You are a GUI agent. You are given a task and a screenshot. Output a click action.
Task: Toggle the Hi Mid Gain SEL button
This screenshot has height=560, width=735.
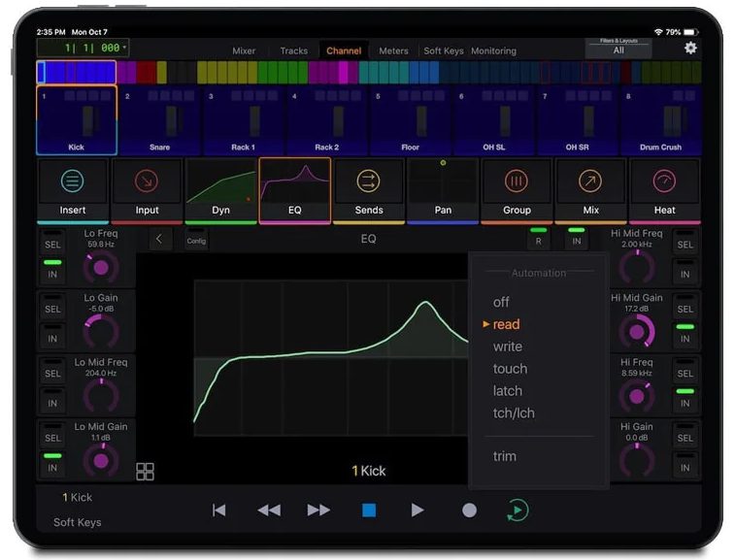(685, 309)
